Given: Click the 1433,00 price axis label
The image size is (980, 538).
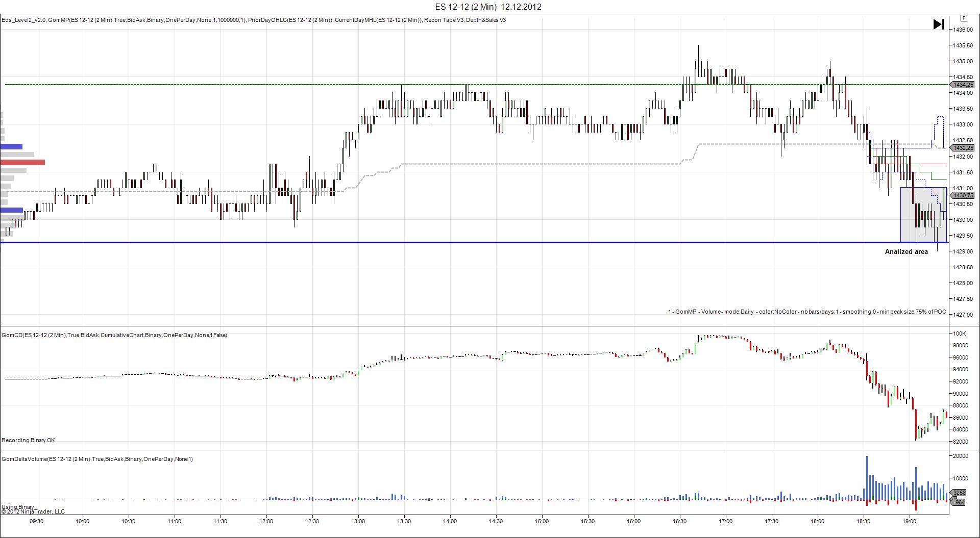Looking at the screenshot, I should pyautogui.click(x=962, y=124).
